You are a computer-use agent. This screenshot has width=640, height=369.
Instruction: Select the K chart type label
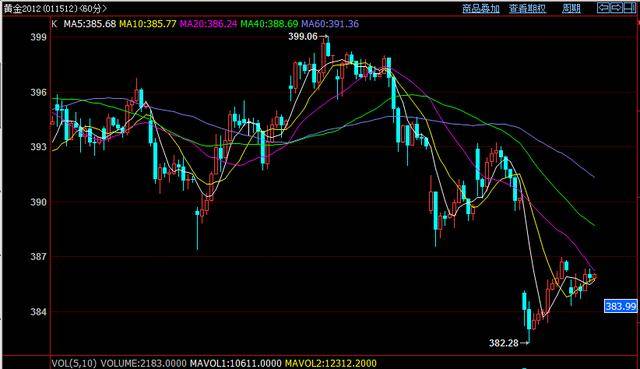tap(54, 24)
